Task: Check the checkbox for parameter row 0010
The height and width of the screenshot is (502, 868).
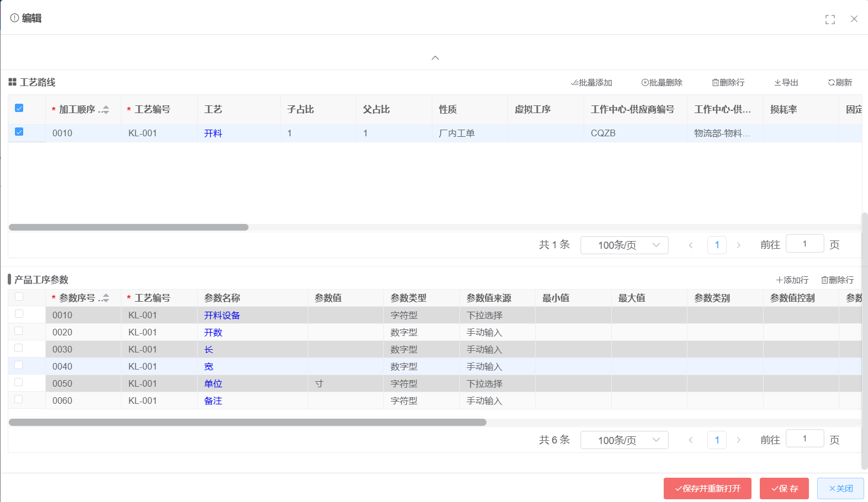Action: pyautogui.click(x=19, y=314)
